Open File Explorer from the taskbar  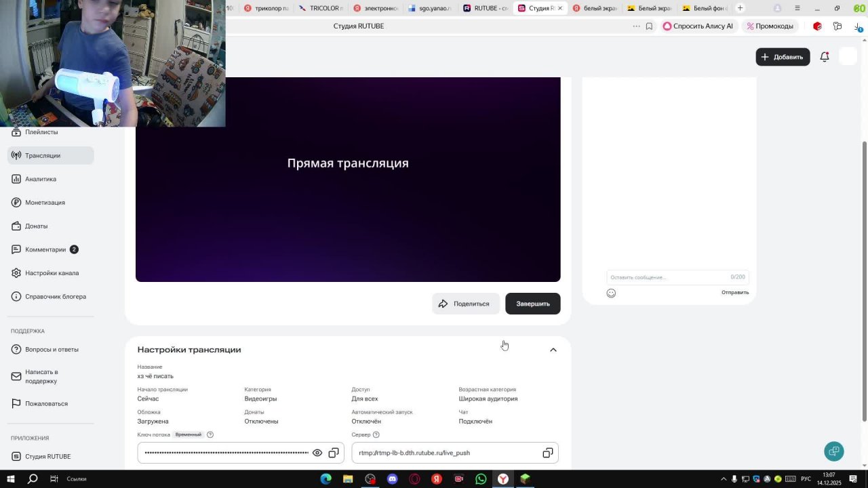pyautogui.click(x=348, y=479)
